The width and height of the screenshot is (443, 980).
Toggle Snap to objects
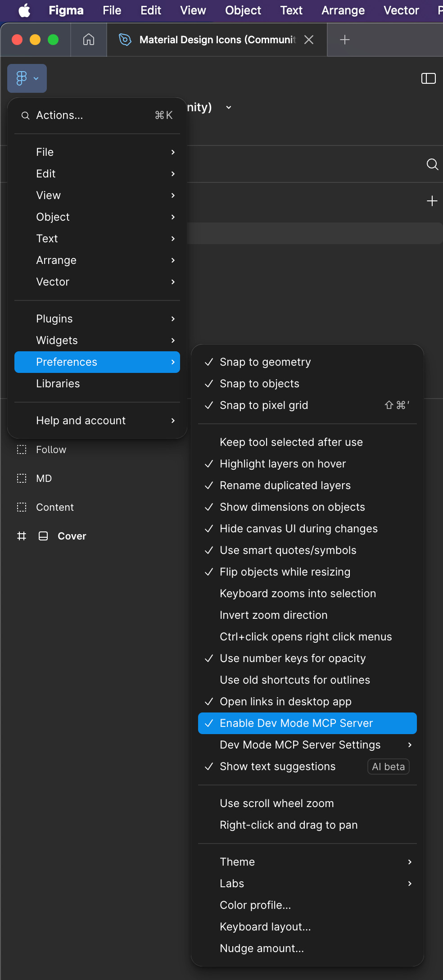307,384
